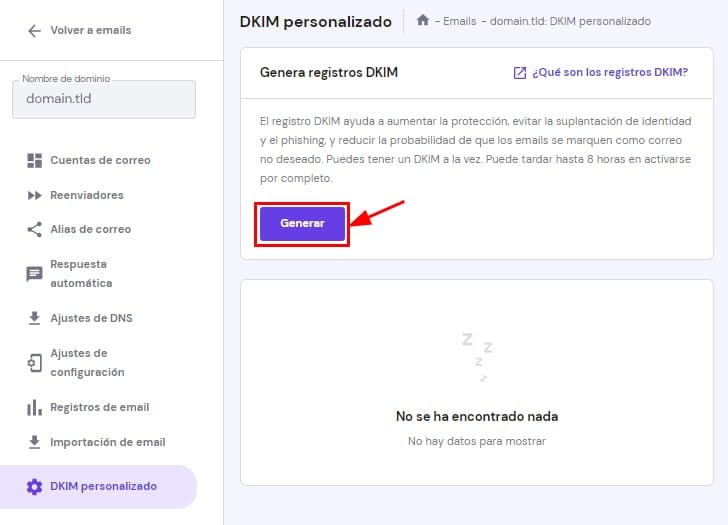Click the Reenviadores double-arrow icon
728x525 pixels.
point(34,195)
